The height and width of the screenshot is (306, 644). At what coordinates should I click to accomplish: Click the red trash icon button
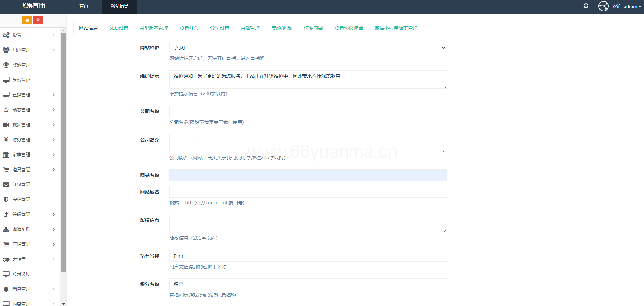pos(38,20)
